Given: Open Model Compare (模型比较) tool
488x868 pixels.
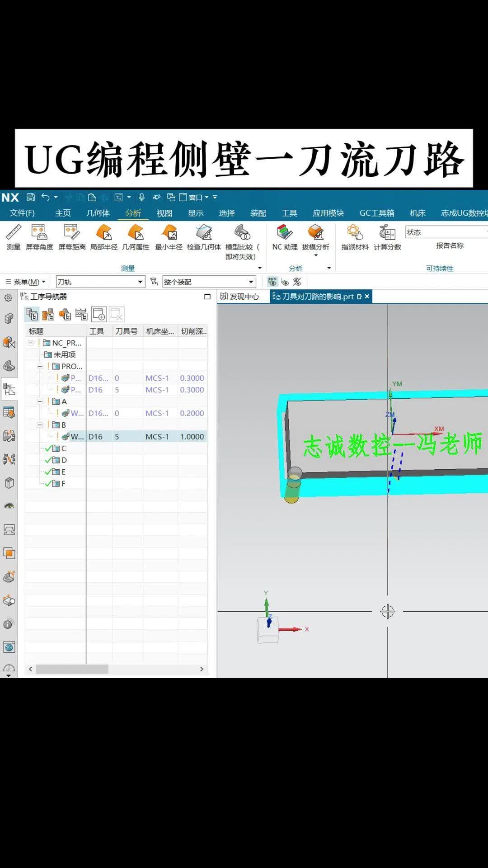Looking at the screenshot, I should [243, 242].
